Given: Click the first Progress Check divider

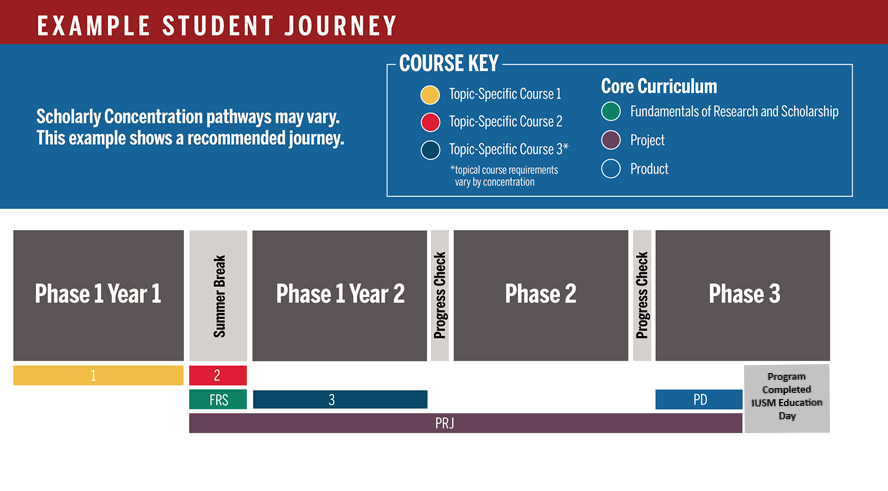Looking at the screenshot, I should click(440, 295).
